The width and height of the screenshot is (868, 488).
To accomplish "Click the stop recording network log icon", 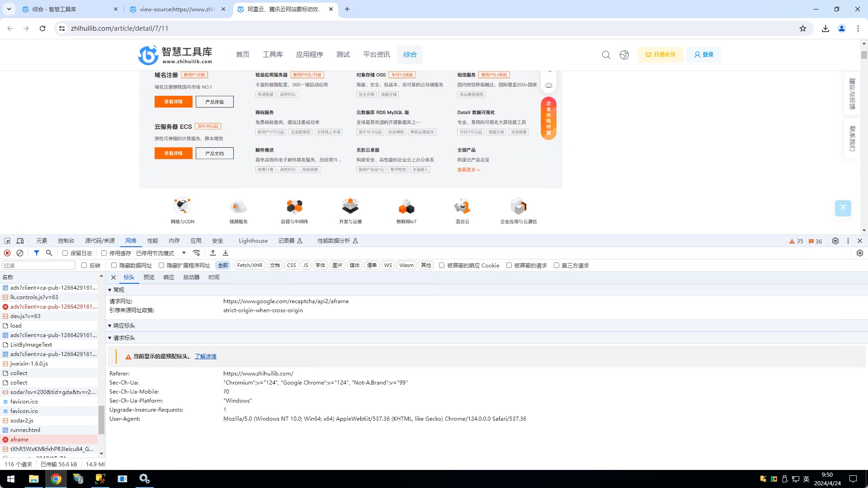I will point(7,253).
